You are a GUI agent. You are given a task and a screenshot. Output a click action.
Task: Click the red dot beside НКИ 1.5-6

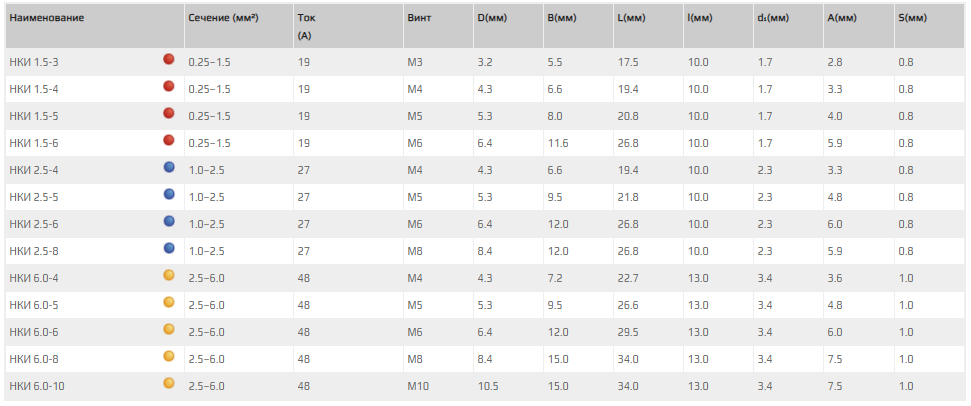[x=169, y=142]
